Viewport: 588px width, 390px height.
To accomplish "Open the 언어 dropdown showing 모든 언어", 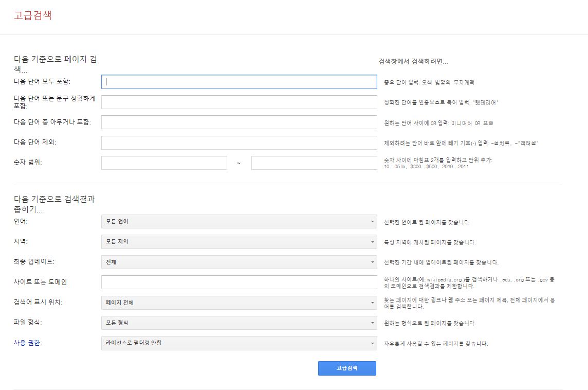I will pyautogui.click(x=239, y=221).
